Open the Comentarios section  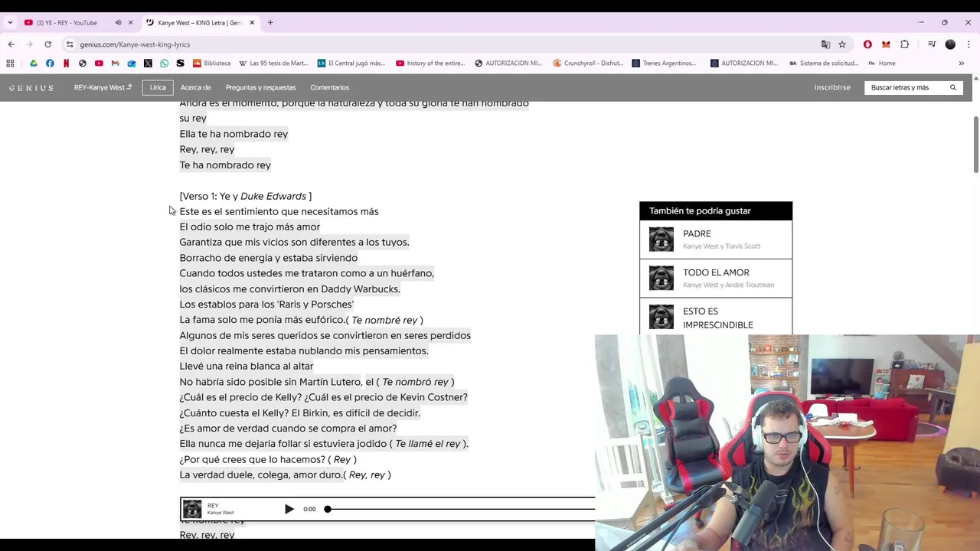(x=329, y=87)
